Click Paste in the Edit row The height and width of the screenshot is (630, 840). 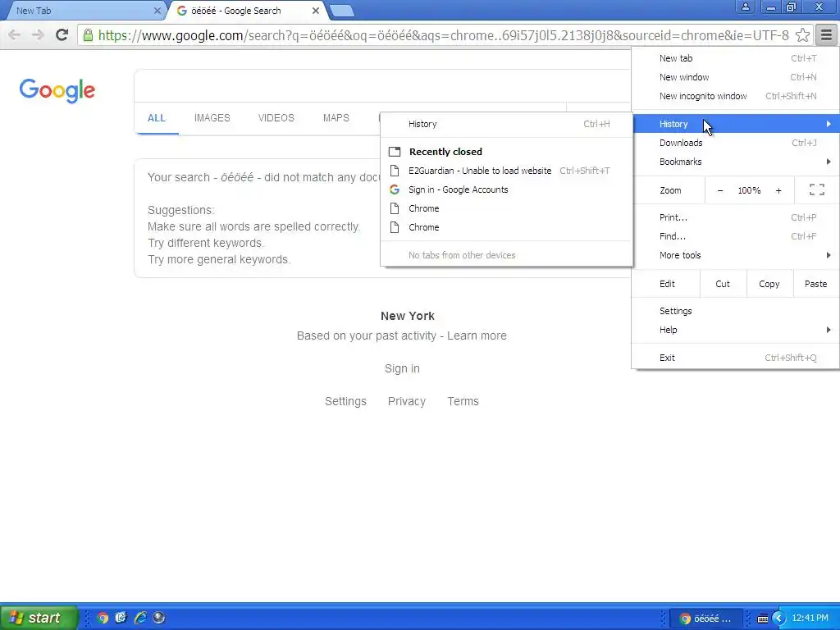[816, 284]
